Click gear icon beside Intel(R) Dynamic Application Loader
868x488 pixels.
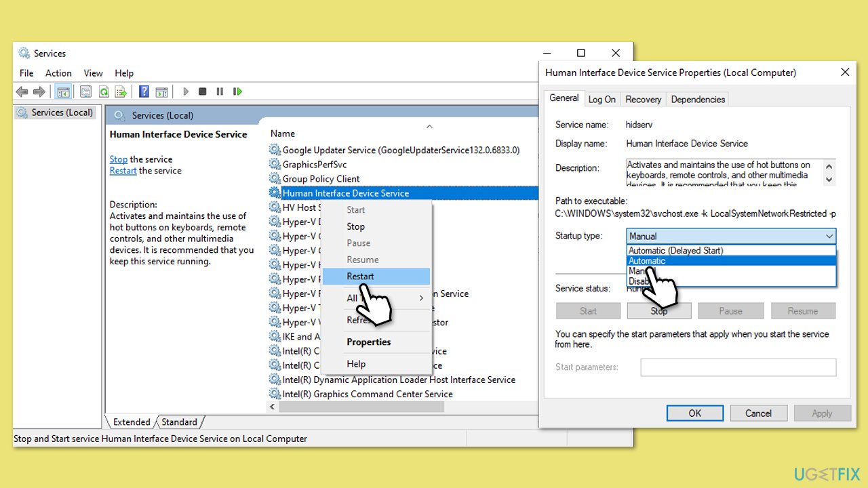click(x=275, y=380)
